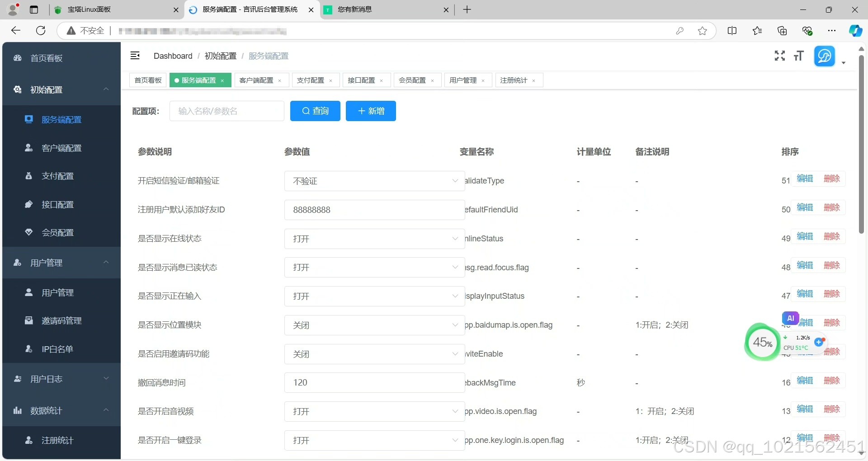868x461 pixels.
Task: Open browser split screen icon
Action: tap(732, 31)
